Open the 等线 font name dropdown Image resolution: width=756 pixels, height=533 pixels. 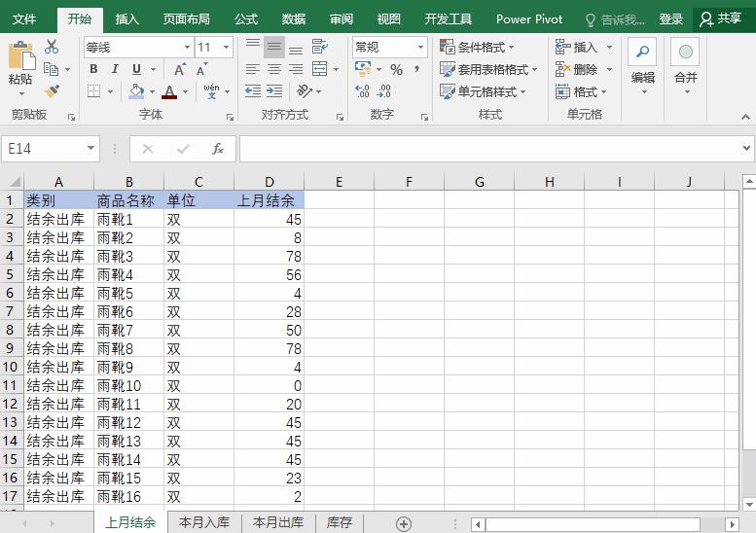[187, 48]
